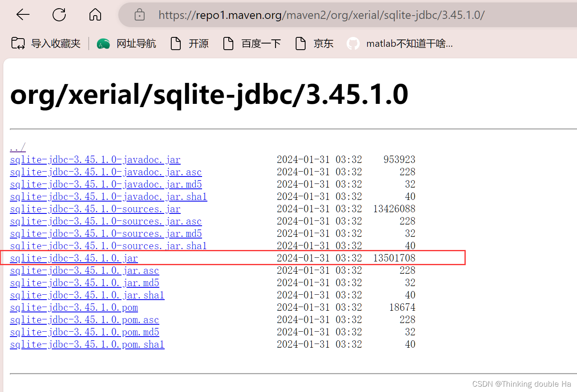Viewport: 577px width, 392px height.
Task: Click the padlock security icon in address bar
Action: click(x=140, y=14)
